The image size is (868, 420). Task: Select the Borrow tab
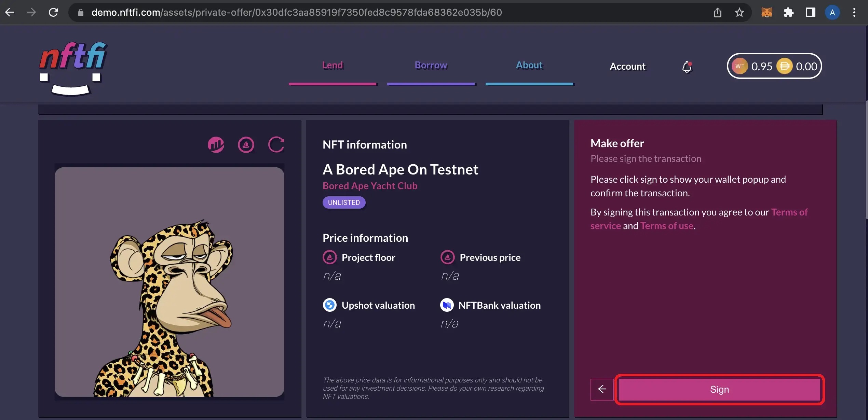(x=431, y=65)
